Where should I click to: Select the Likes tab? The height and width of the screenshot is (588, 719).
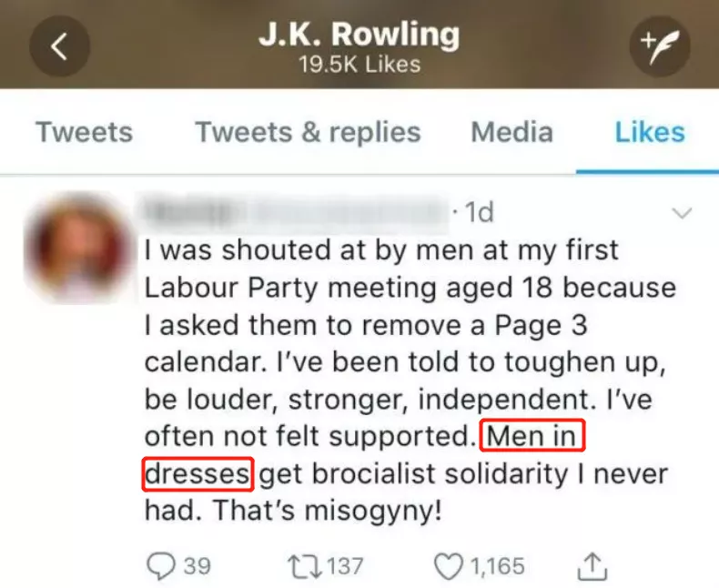pyautogui.click(x=649, y=132)
